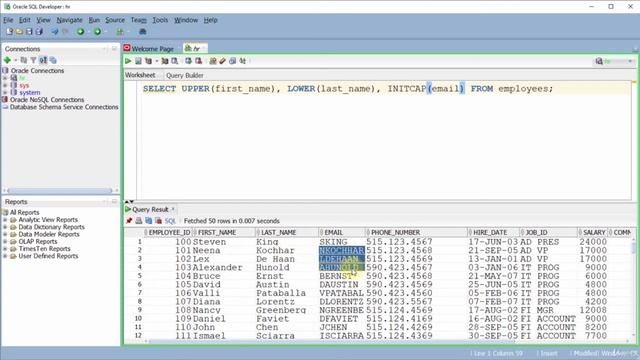
Task: Minimize the Connections panel
Action: pyautogui.click(x=114, y=49)
